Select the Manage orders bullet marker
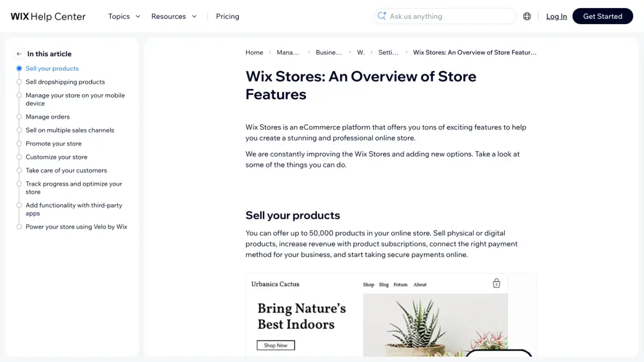 [x=19, y=117]
